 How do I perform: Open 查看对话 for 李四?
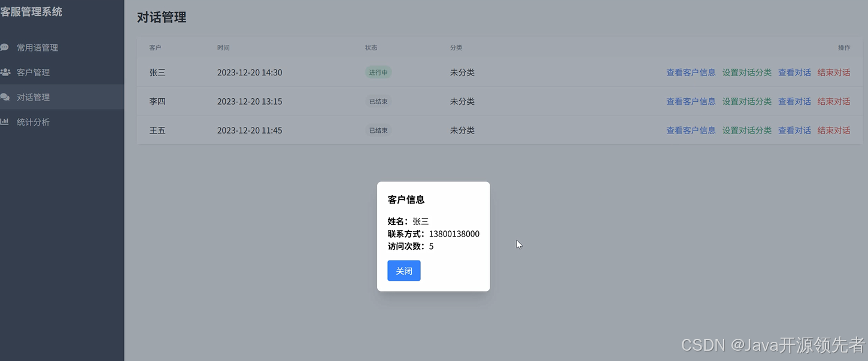pyautogui.click(x=794, y=101)
